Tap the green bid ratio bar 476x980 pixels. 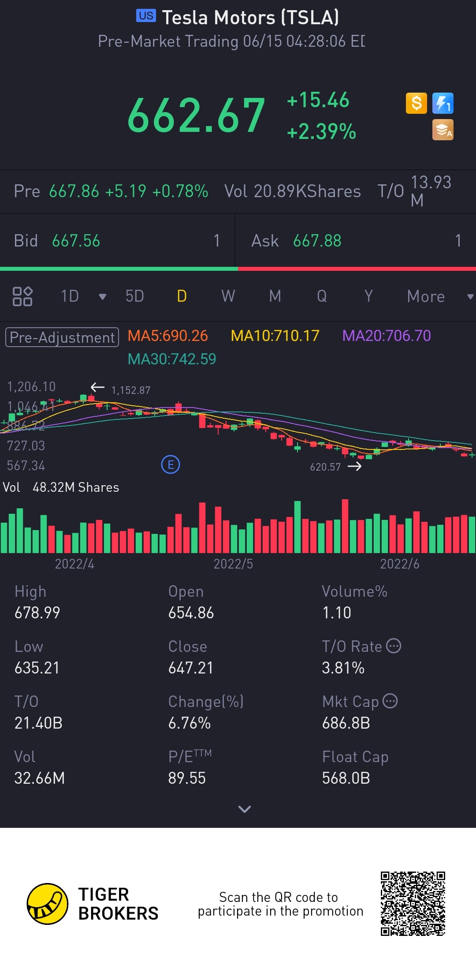pos(119,269)
